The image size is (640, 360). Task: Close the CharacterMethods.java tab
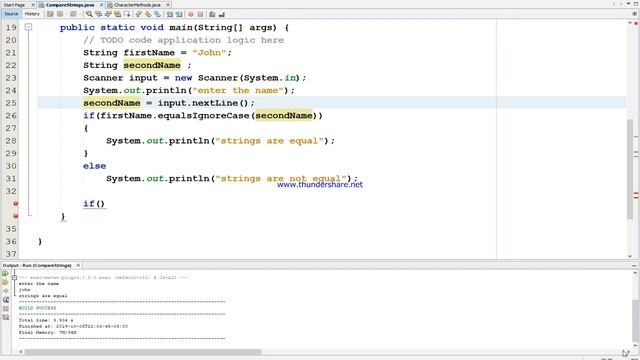pyautogui.click(x=168, y=5)
